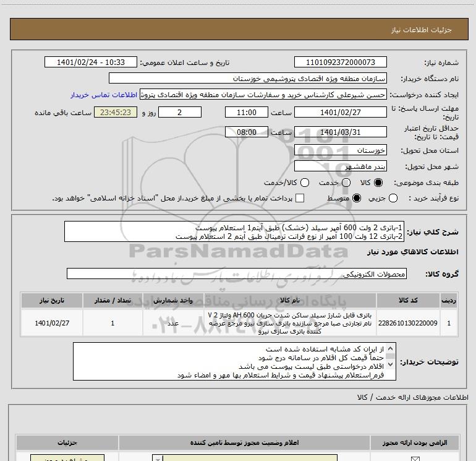This screenshot has width=476, height=461.
Task: Click the remaining days field showing 2
Action: click(180, 112)
